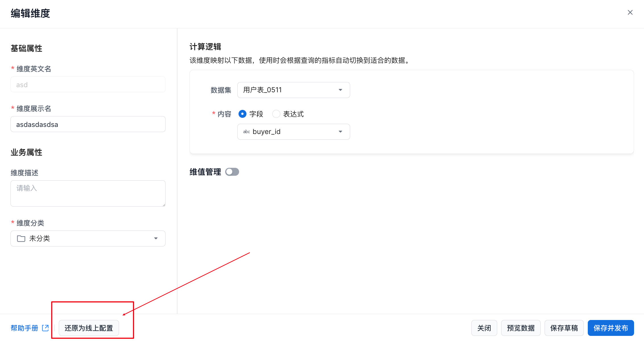Open the 数据集 dropdown showing 用户表_0511
Viewport: 644px width, 341px height.
coord(293,90)
